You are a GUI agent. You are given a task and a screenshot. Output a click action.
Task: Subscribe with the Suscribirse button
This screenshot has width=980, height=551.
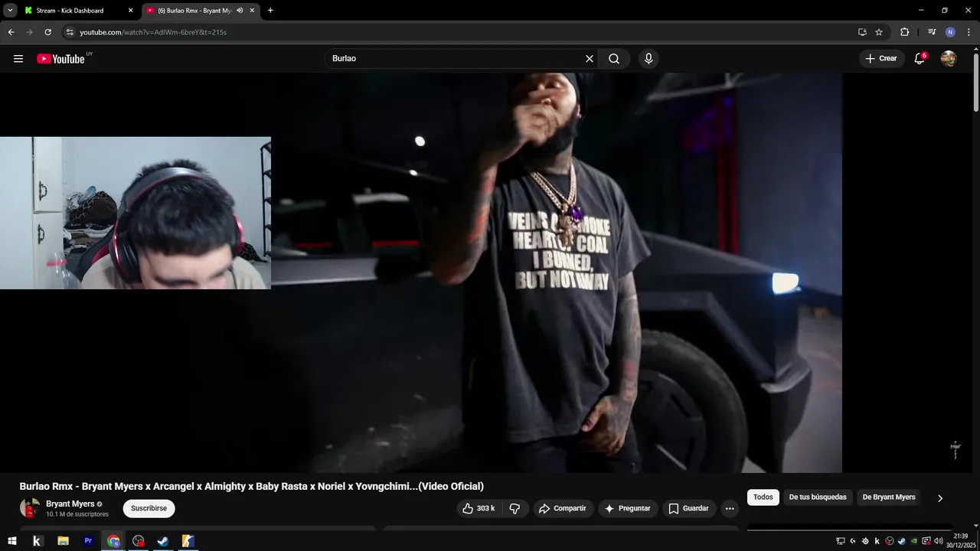click(149, 508)
